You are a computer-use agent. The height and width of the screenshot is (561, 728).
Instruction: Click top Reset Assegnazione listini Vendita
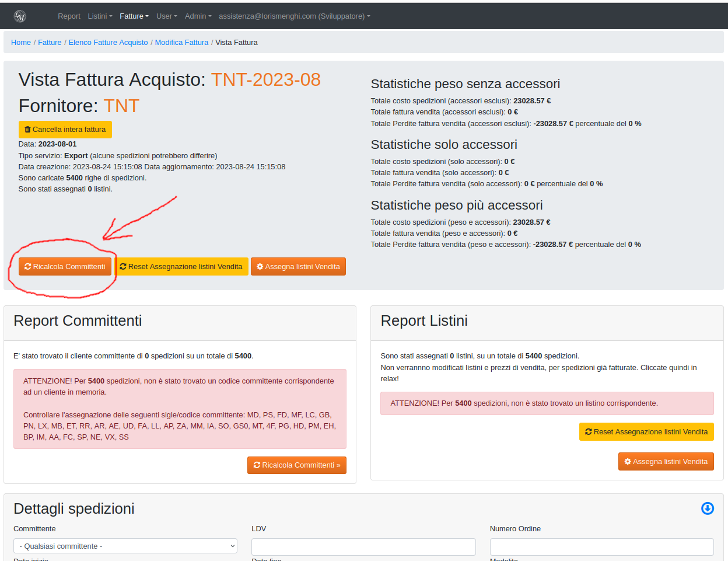(181, 267)
